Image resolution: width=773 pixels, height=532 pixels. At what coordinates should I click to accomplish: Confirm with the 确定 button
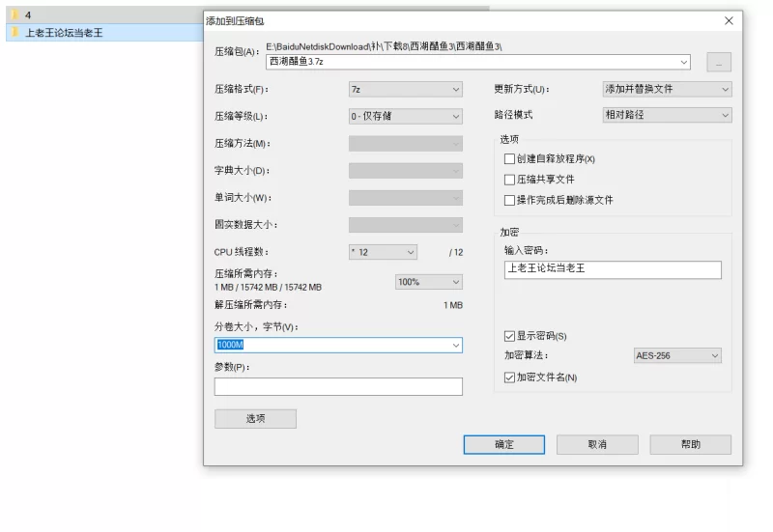(503, 444)
